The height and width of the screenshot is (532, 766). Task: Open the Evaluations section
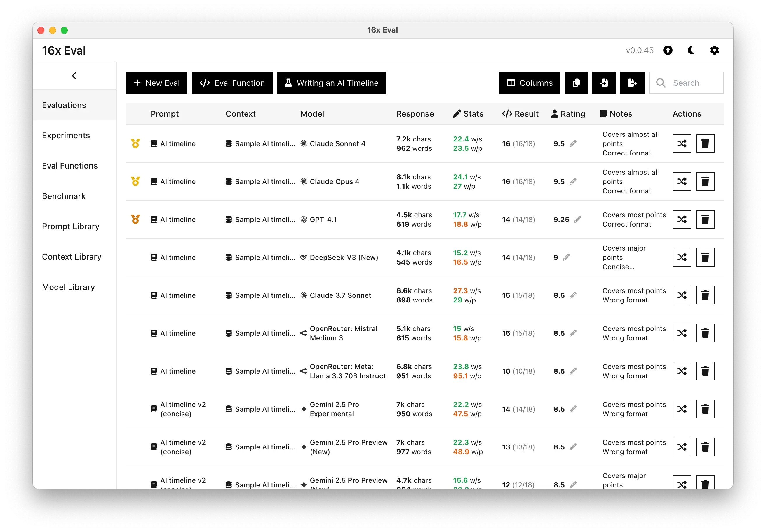tap(74, 105)
